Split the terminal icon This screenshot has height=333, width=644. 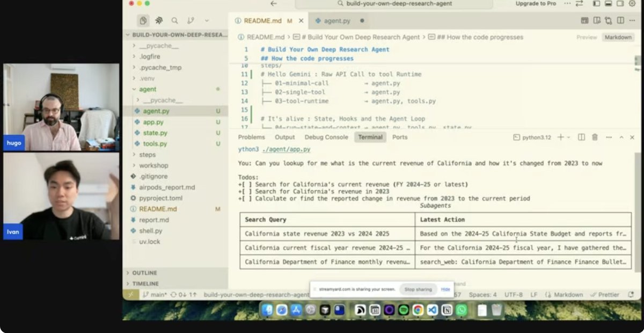581,137
